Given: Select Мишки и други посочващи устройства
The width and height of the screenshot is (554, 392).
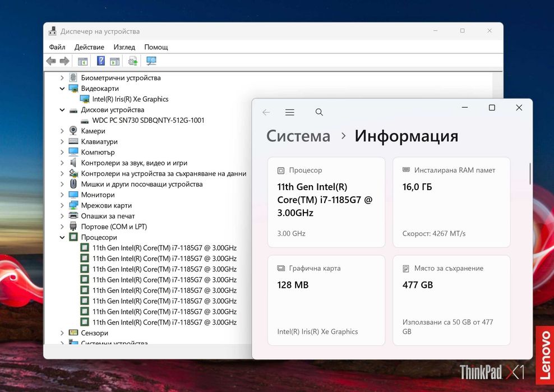Looking at the screenshot, I should tap(142, 184).
